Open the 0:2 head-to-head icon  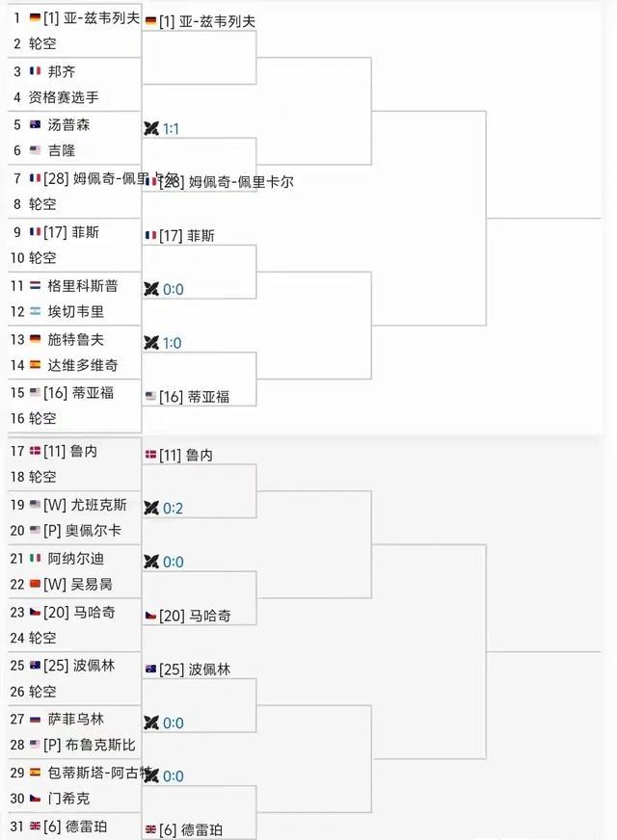(151, 509)
